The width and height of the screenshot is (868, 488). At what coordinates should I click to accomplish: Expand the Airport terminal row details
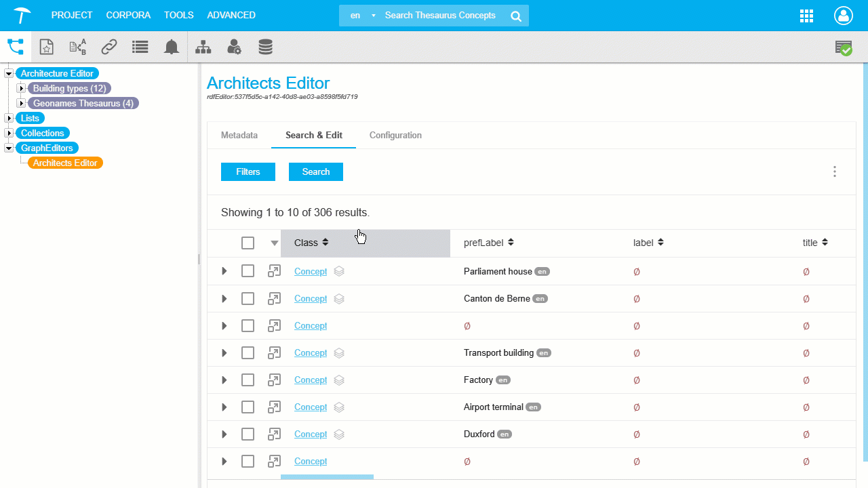tap(224, 407)
